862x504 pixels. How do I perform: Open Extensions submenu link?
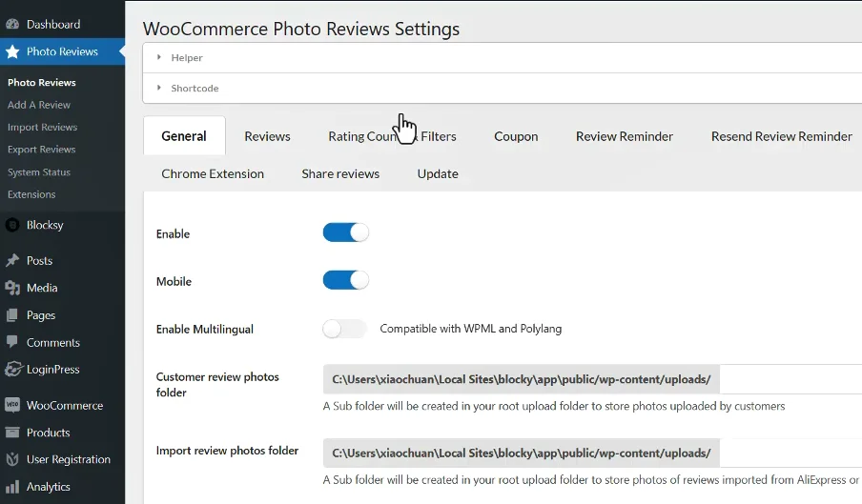[31, 194]
